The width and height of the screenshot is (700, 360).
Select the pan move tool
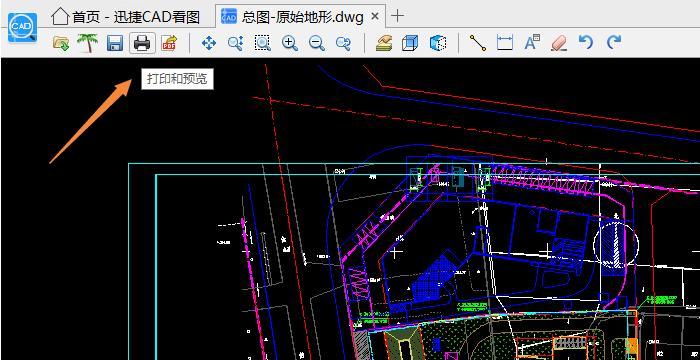click(x=209, y=43)
